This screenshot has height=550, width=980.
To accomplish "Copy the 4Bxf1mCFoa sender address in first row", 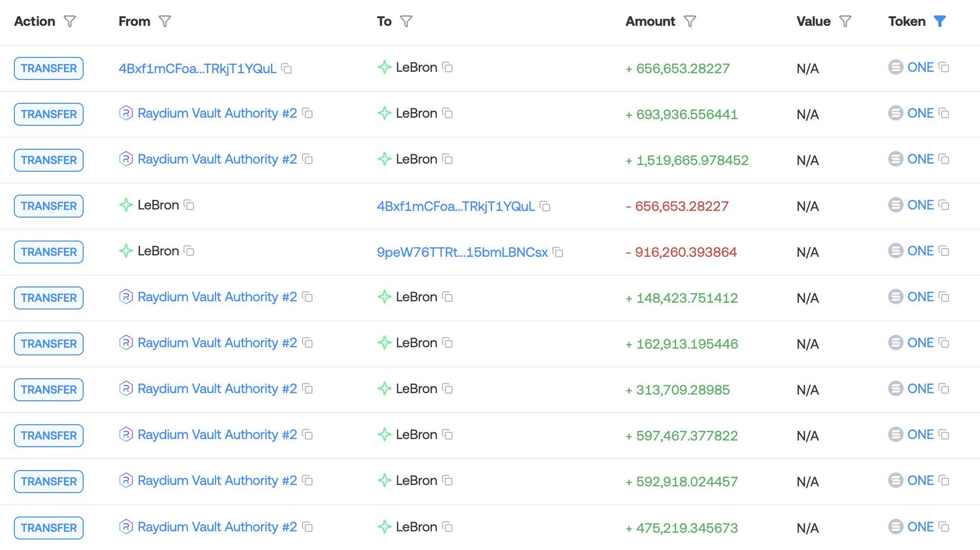I will (x=287, y=69).
